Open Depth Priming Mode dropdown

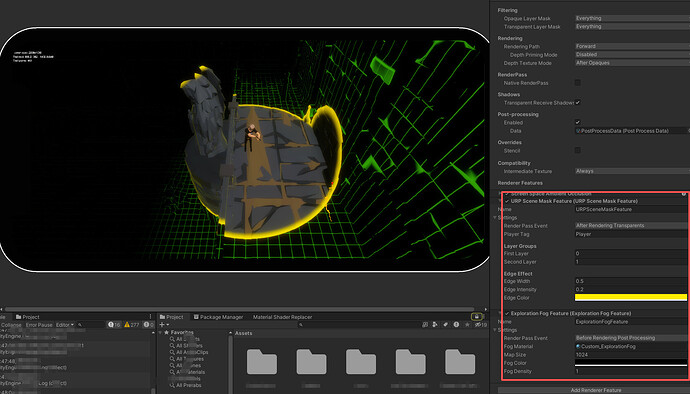click(x=632, y=55)
